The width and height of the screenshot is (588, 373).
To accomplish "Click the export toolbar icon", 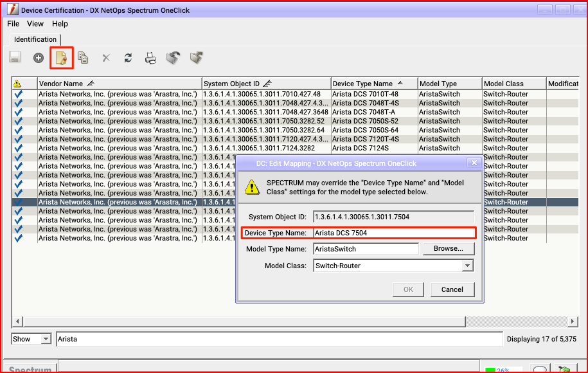I will pyautogui.click(x=196, y=58).
